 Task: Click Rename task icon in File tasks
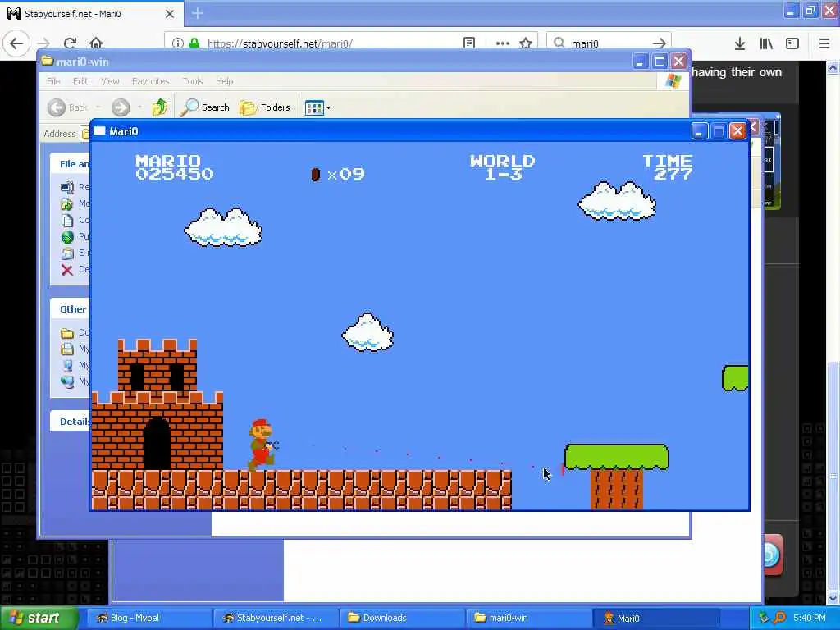[67, 187]
